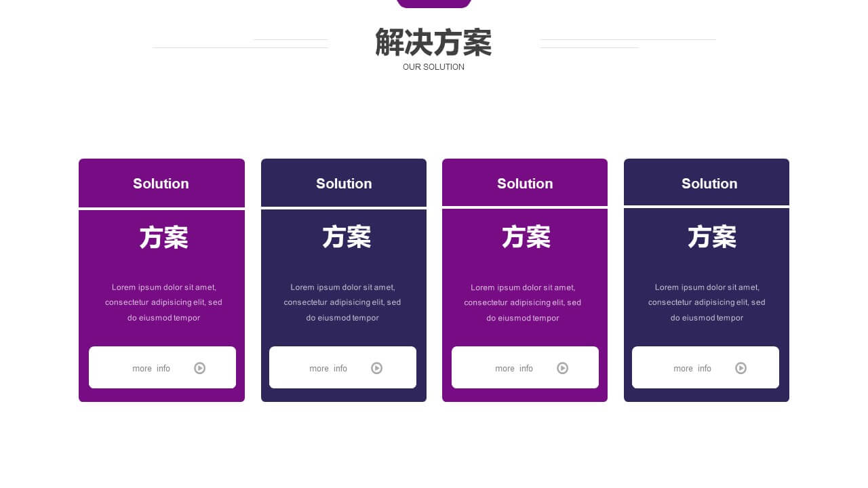The width and height of the screenshot is (868, 488).
Task: Open 'more info' in second navy card
Action: click(x=328, y=369)
